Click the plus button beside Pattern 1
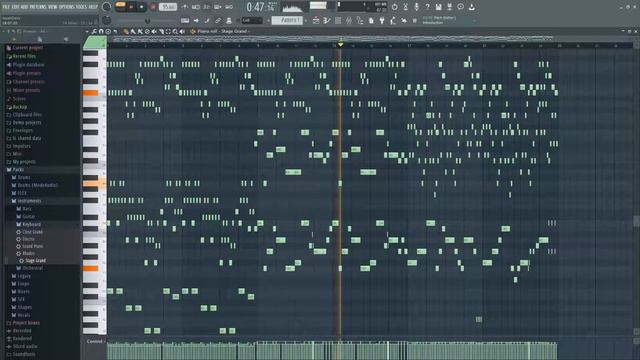 [306, 20]
